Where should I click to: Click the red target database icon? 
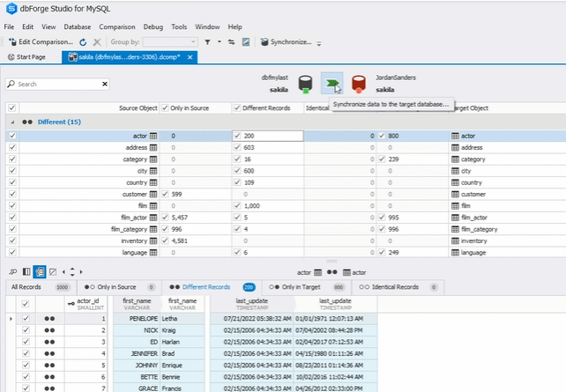pos(359,84)
